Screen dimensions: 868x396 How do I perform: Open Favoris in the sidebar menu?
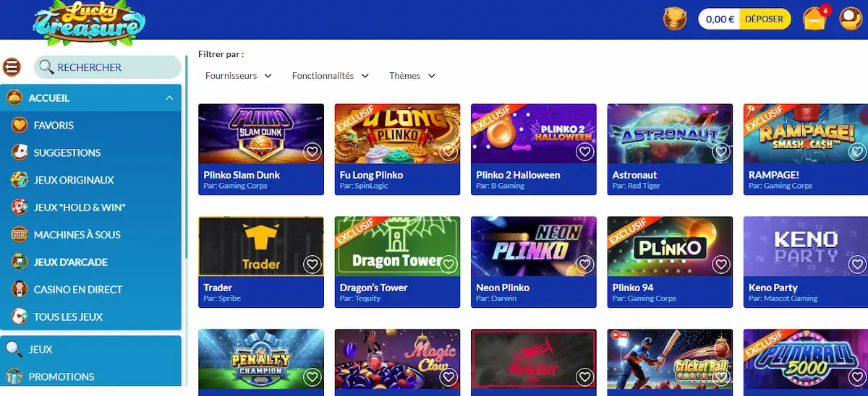coord(54,126)
